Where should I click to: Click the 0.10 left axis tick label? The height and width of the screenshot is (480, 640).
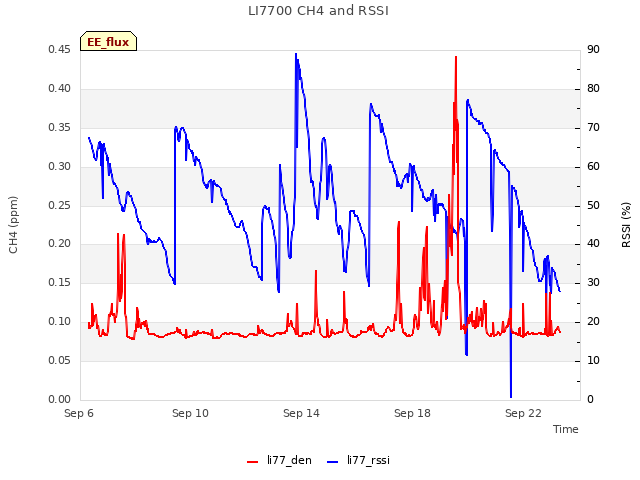click(x=59, y=322)
